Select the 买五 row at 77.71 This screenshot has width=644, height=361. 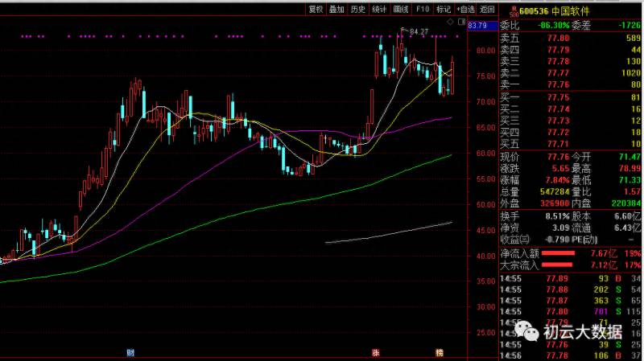point(571,144)
